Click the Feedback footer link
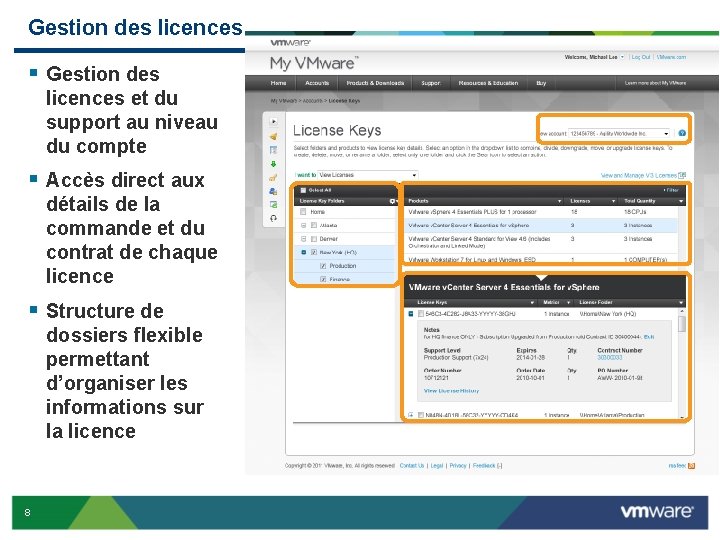 (x=484, y=466)
